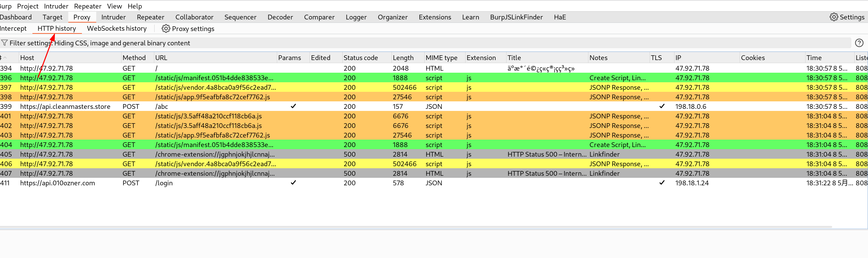This screenshot has height=258, width=868.
Task: Sort by the Params column header
Action: click(293, 58)
